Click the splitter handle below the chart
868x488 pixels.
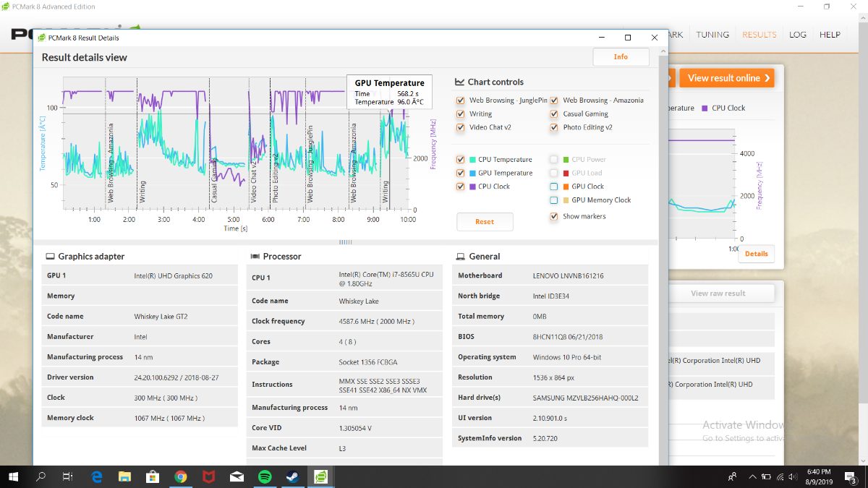tap(345, 242)
